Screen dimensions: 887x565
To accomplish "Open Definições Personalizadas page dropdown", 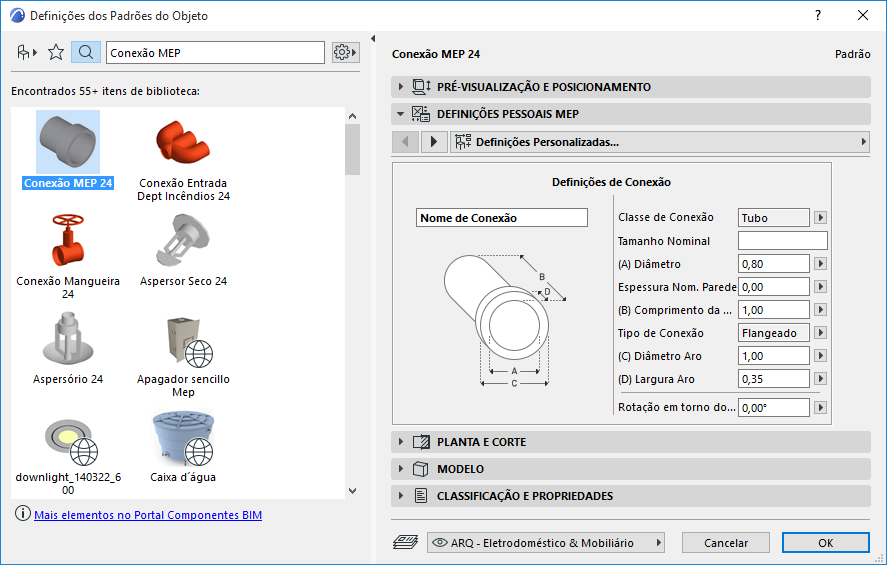I will pos(660,141).
